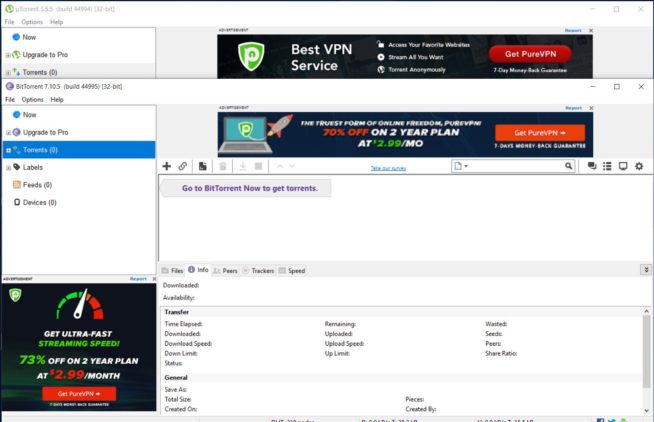This screenshot has height=422, width=654.
Task: Click the Labels tag icon
Action: click(x=17, y=167)
